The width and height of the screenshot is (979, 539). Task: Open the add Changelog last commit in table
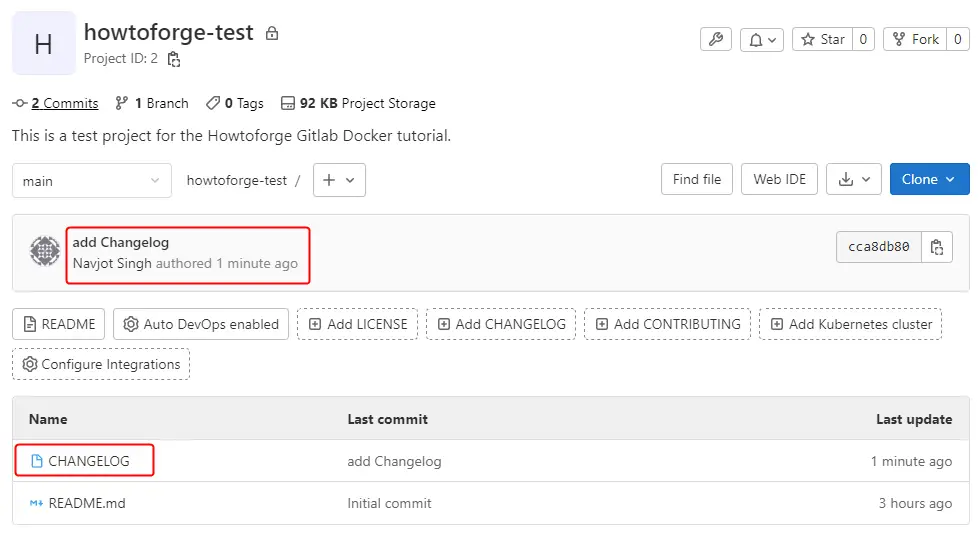point(394,462)
